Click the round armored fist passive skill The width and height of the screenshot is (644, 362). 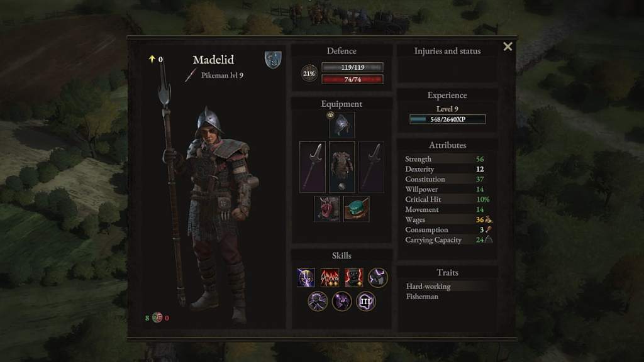[x=378, y=277]
